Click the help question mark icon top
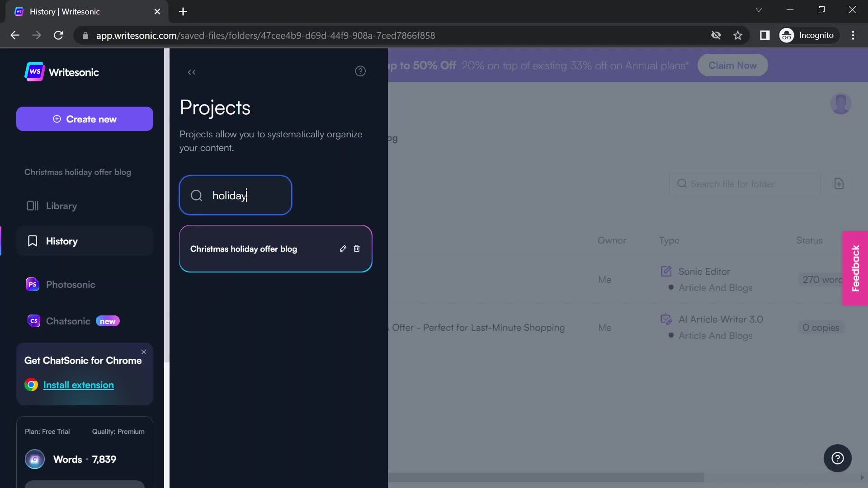The width and height of the screenshot is (868, 488). point(361,71)
